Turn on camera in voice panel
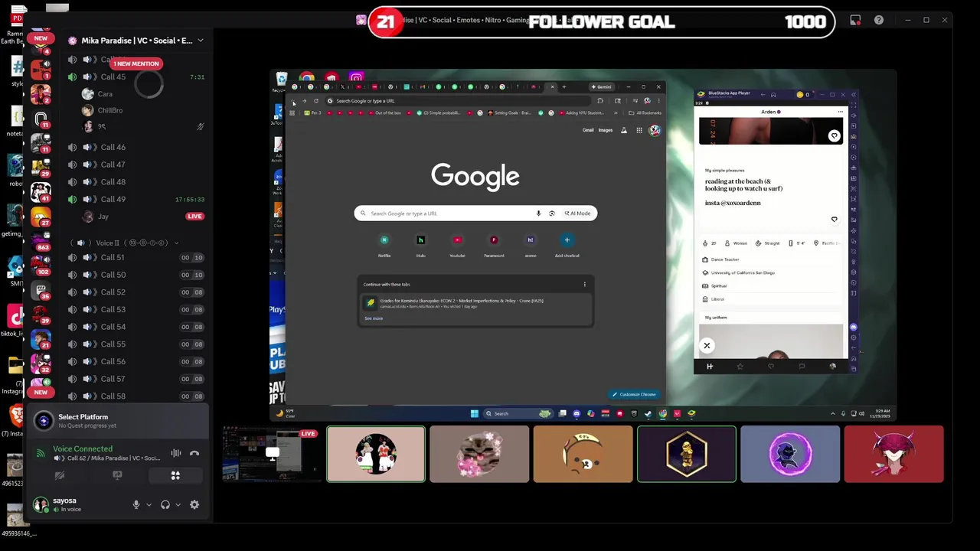980x551 pixels. click(x=60, y=475)
